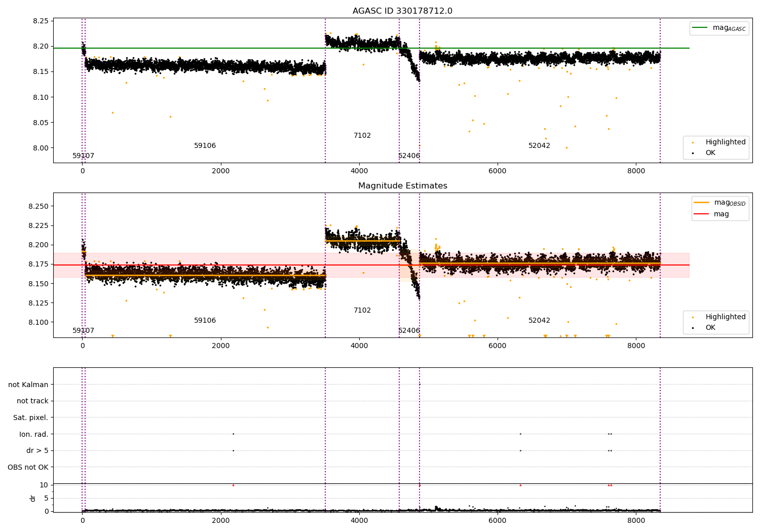This screenshot has width=760, height=532.
Task: Click the 8.25 y-tick on top plot
Action: [41, 21]
